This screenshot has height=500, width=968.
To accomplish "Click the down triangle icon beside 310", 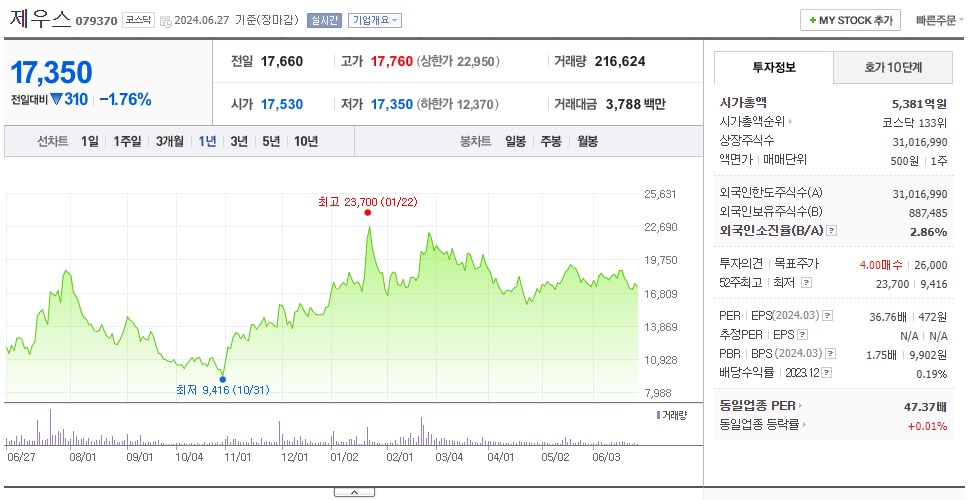I will coord(57,99).
